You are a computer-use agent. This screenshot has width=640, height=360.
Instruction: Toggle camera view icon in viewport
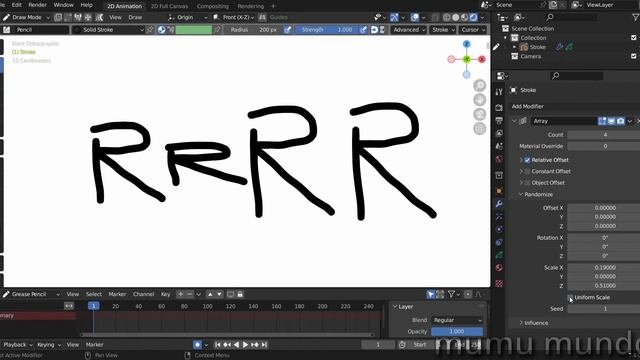coord(480,114)
